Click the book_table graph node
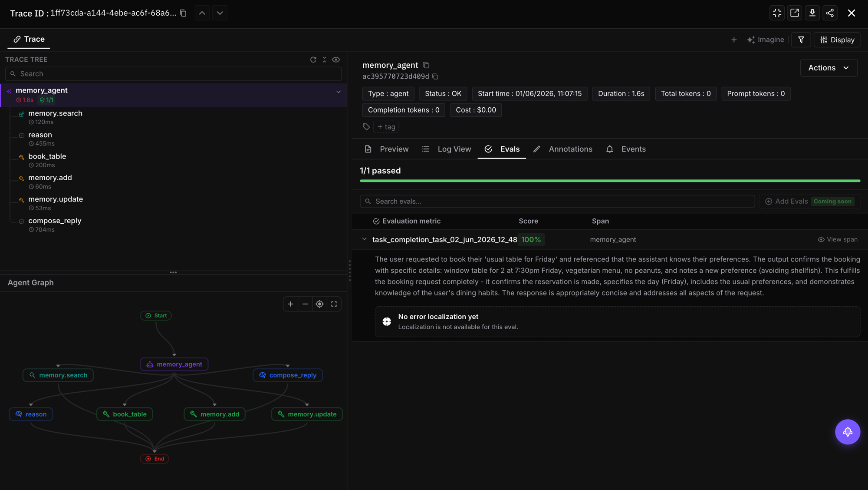The image size is (868, 490). pos(125,414)
